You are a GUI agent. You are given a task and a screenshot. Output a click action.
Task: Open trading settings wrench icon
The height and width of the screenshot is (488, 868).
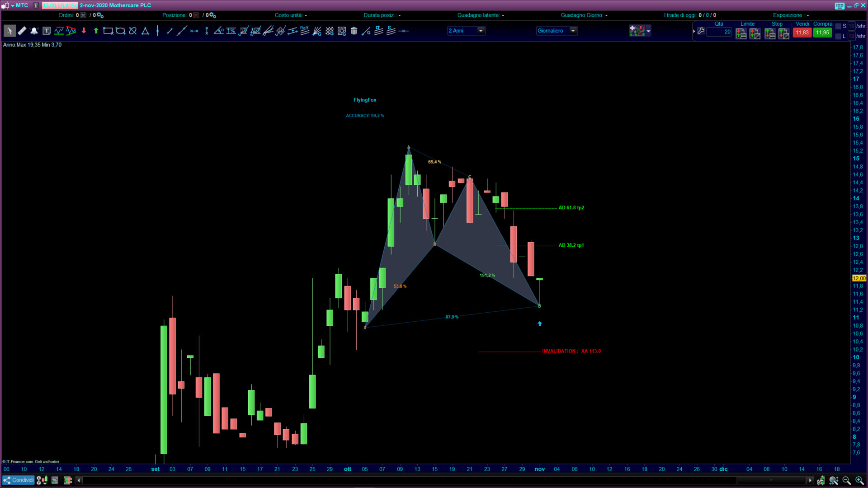701,31
